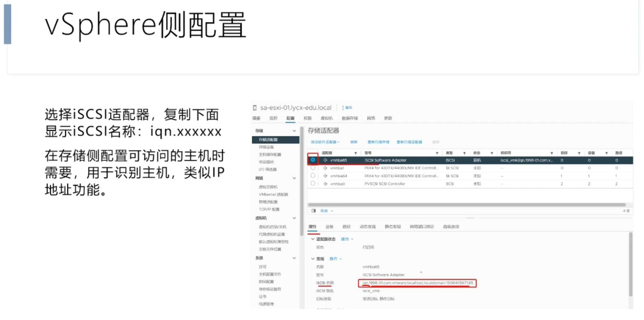Select I/O 筛选器 in the sidebar
The height and width of the screenshot is (320, 644).
tap(268, 169)
